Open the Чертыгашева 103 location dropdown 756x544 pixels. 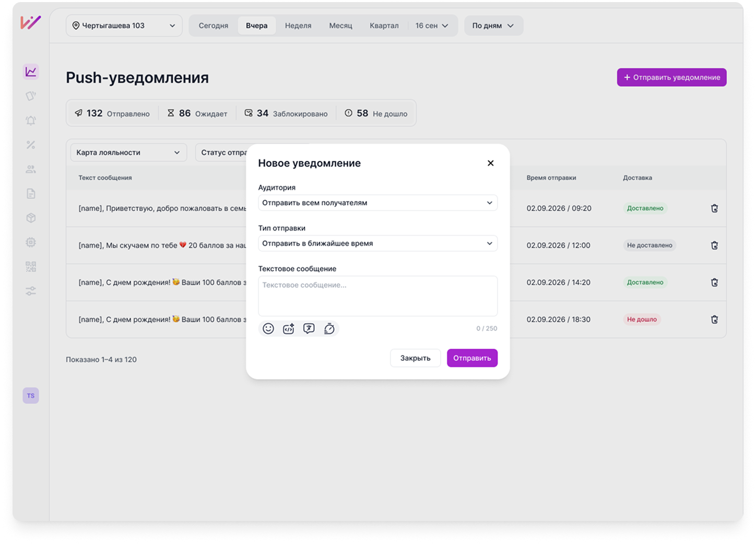[x=124, y=26]
